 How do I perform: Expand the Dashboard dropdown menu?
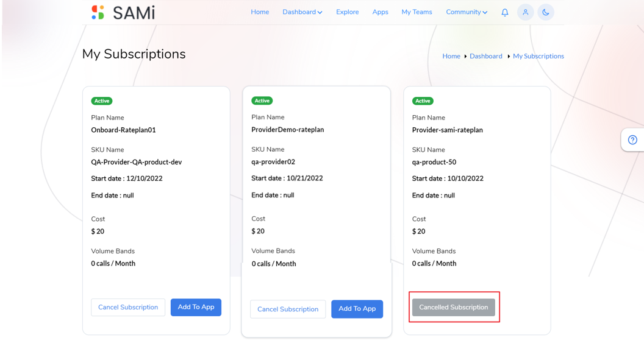click(302, 12)
